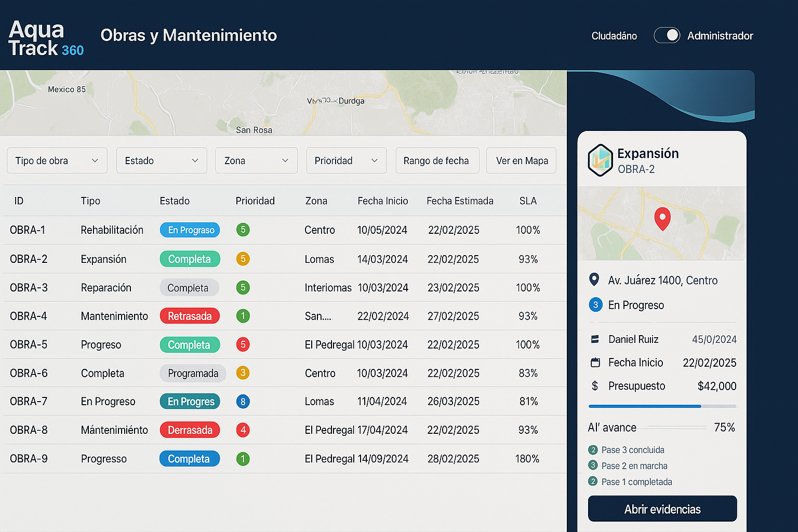
Task: Open the Zona filter dropdown
Action: 256,161
